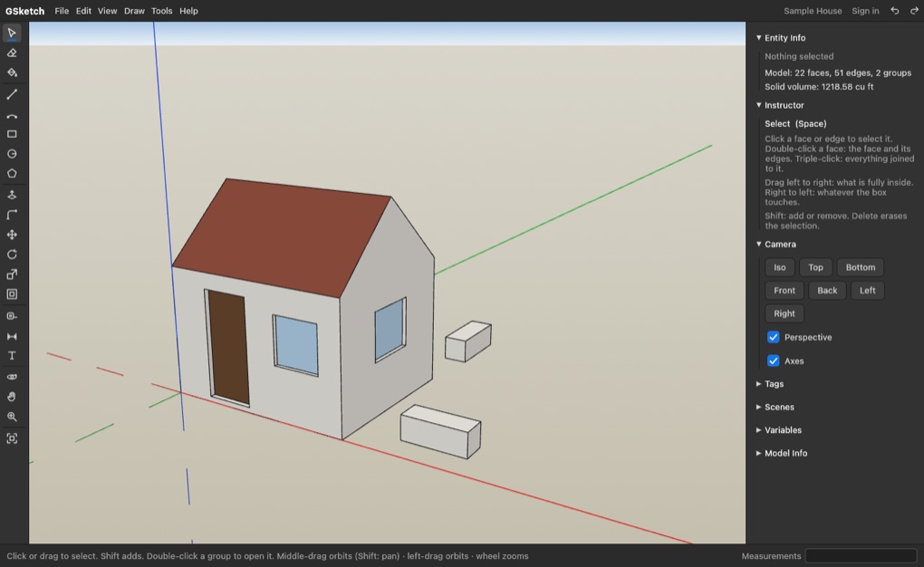Expand the Tags section
The height and width of the screenshot is (567, 924).
(x=770, y=384)
